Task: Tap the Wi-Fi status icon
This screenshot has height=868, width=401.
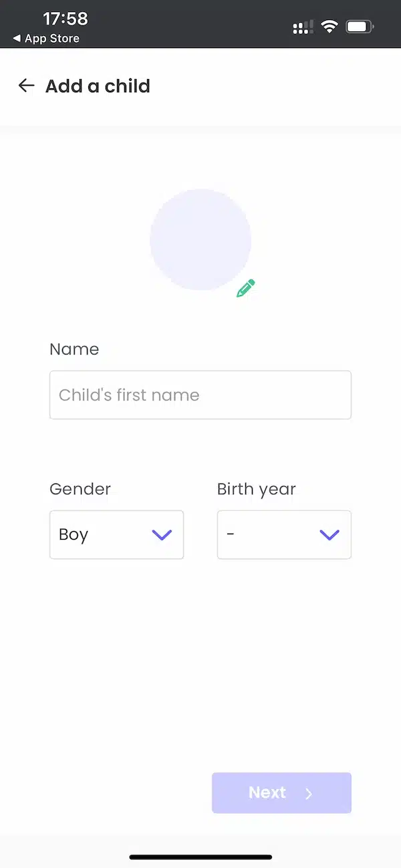Action: pos(329,27)
